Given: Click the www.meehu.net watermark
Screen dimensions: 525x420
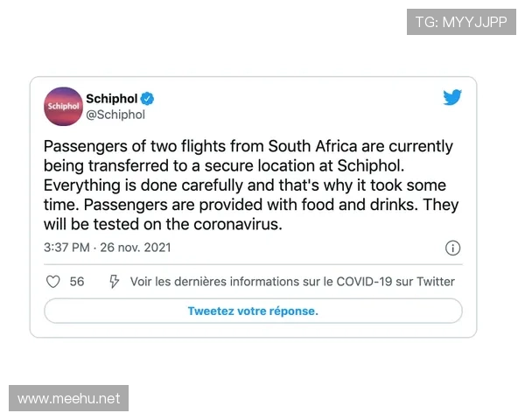Looking at the screenshot, I should (x=69, y=399).
